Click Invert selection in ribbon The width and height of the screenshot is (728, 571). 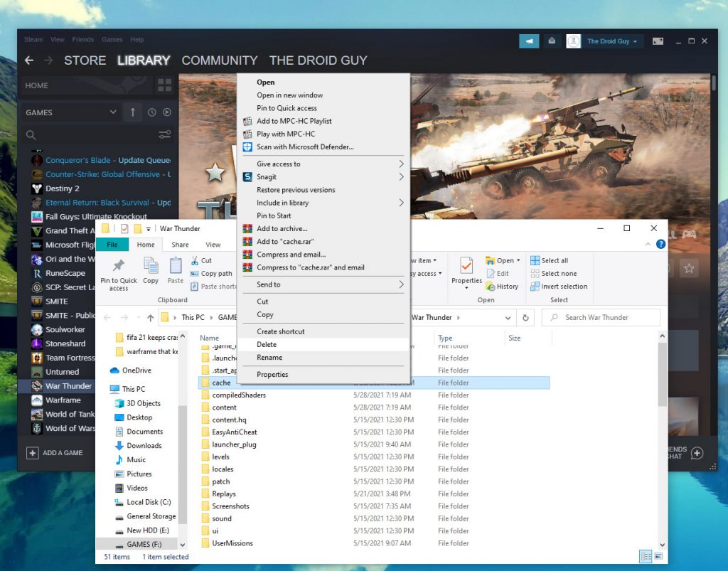click(x=559, y=287)
